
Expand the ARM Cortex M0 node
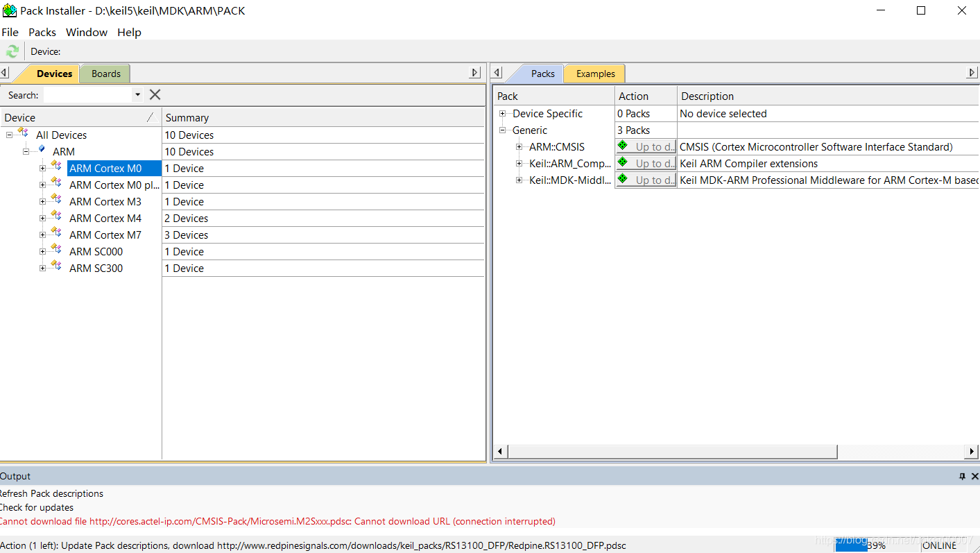[43, 168]
